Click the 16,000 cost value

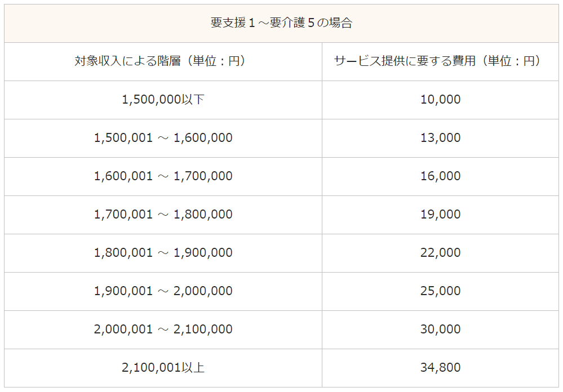click(440, 176)
